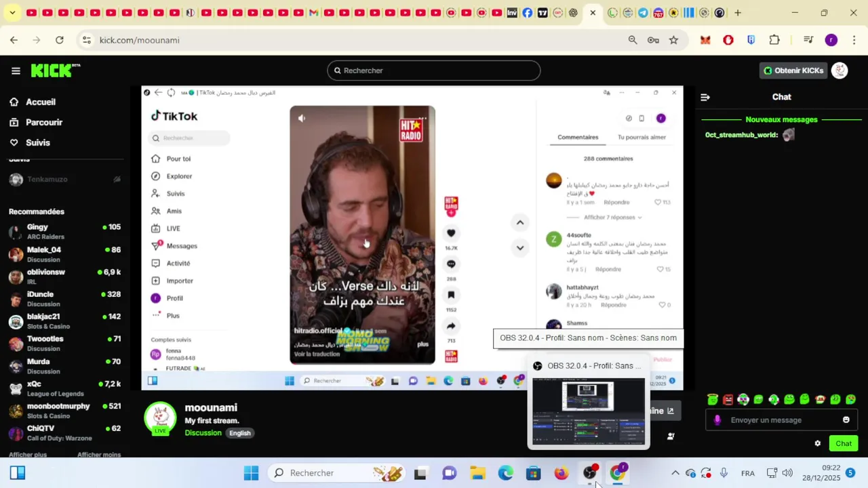The image size is (868, 488).
Task: Open Discussion category link under moounami
Action: point(203,432)
